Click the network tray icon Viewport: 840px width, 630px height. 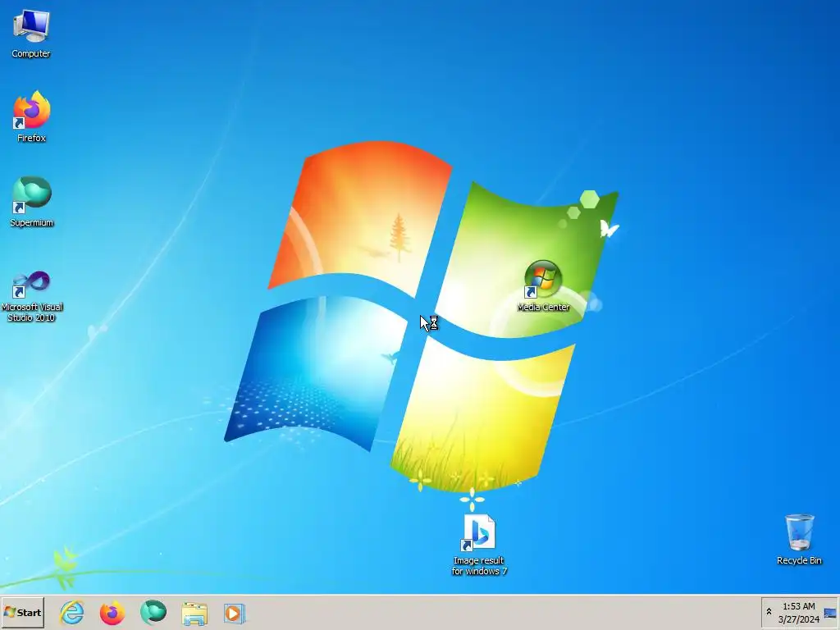pyautogui.click(x=830, y=614)
